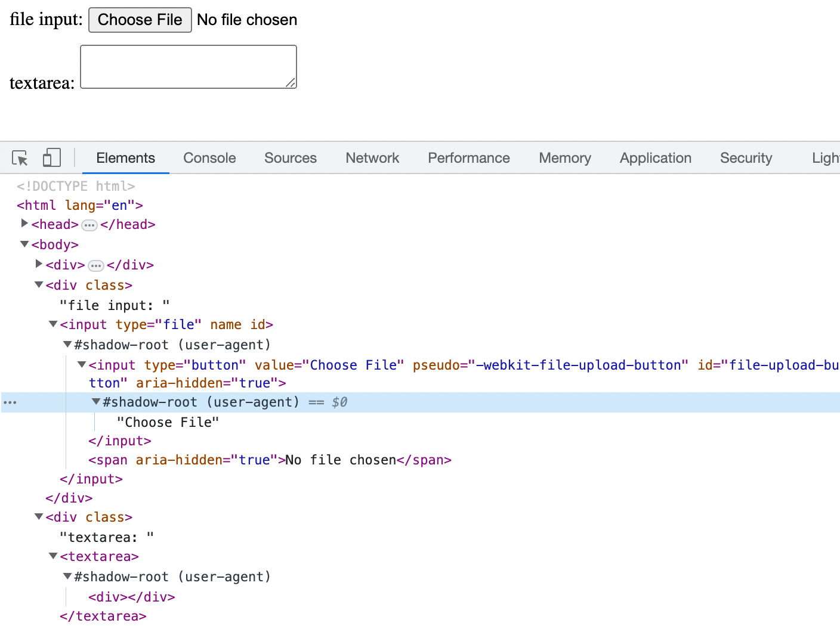Click the aria-hidden="true" attribute on the input button
The image size is (840, 626).
click(x=207, y=383)
